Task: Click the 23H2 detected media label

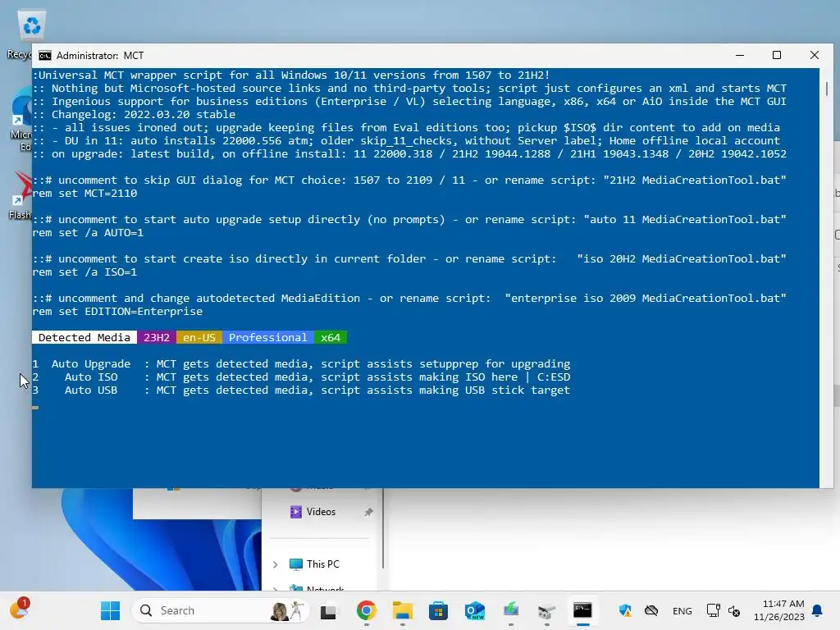Action: click(157, 337)
